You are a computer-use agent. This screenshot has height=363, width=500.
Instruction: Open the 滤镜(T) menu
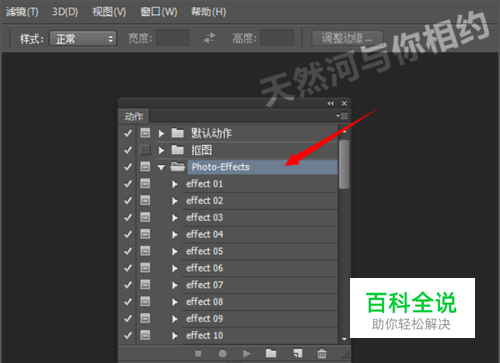(x=22, y=12)
